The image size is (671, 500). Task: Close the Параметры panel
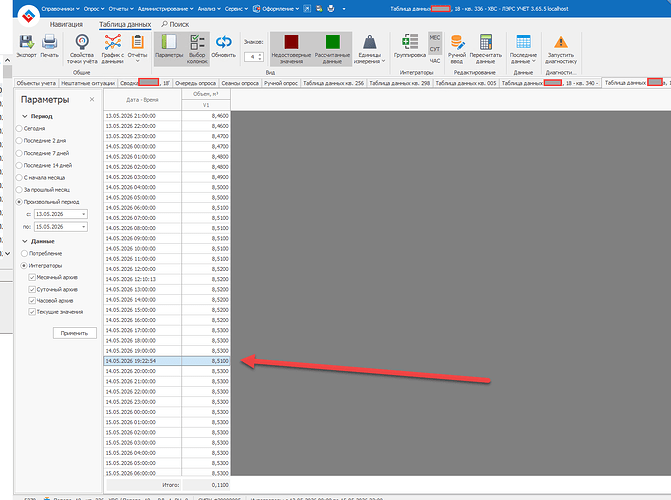point(92,99)
